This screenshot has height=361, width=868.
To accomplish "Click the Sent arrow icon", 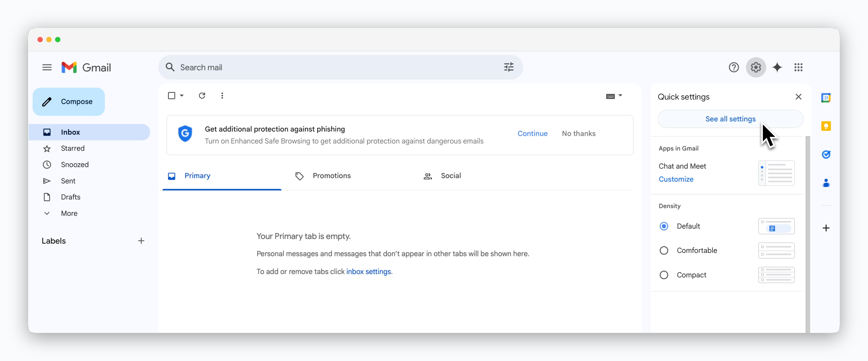I will [47, 181].
